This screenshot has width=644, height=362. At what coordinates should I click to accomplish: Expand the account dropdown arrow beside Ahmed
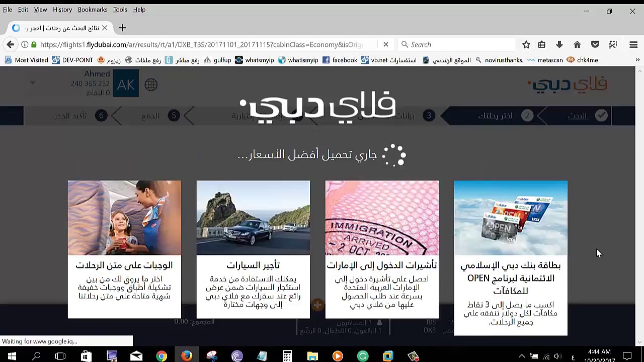click(x=33, y=82)
